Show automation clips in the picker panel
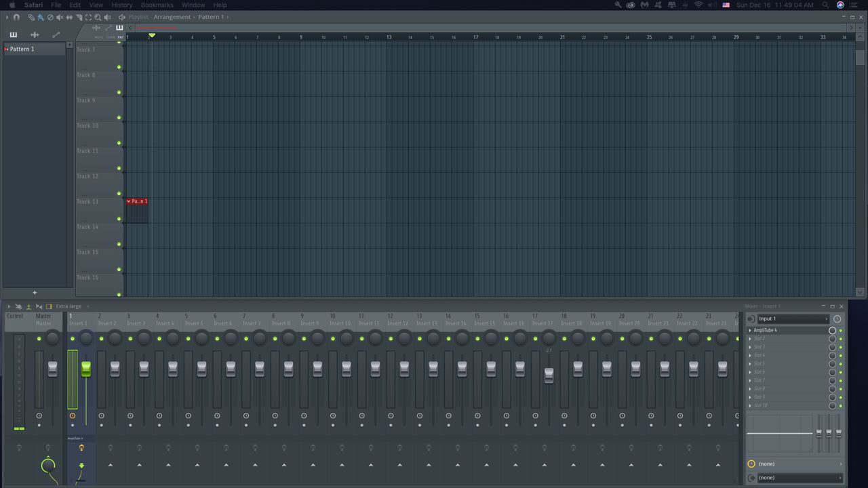The image size is (868, 488). tap(56, 35)
